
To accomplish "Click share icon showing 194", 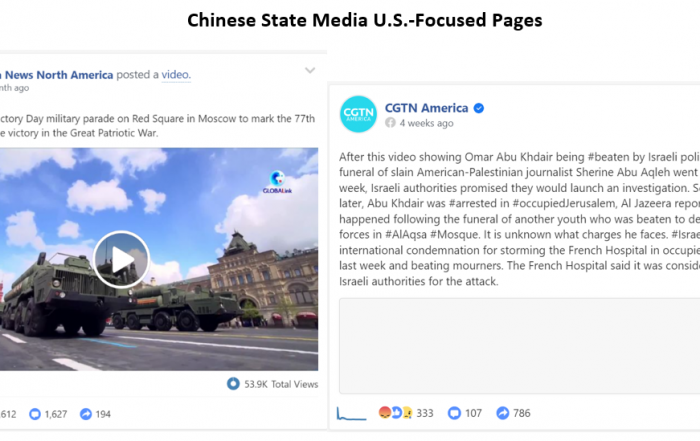I will (x=86, y=414).
